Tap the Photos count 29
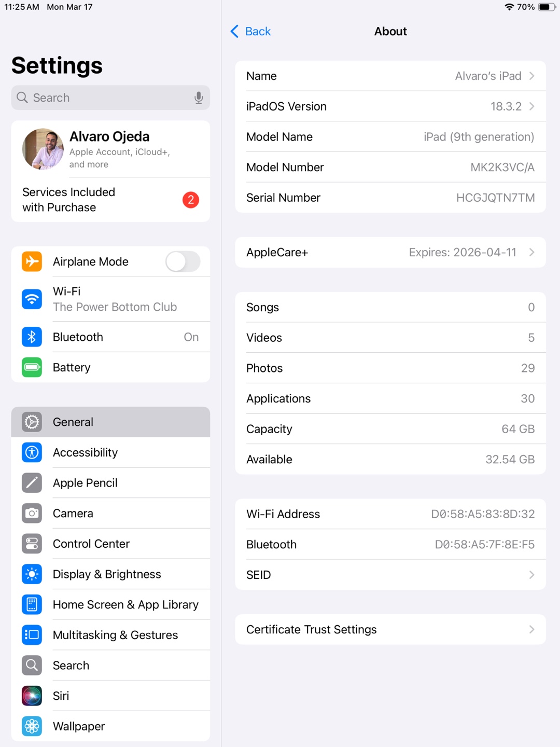Image resolution: width=560 pixels, height=747 pixels. pyautogui.click(x=528, y=368)
